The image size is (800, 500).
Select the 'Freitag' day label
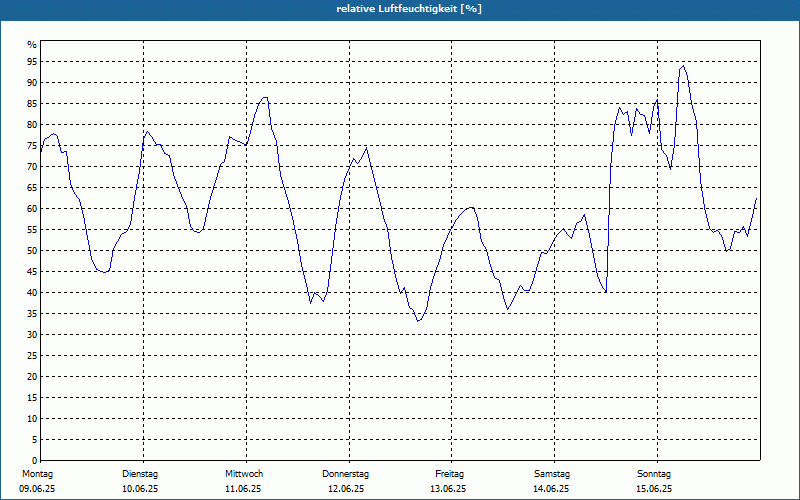(449, 474)
